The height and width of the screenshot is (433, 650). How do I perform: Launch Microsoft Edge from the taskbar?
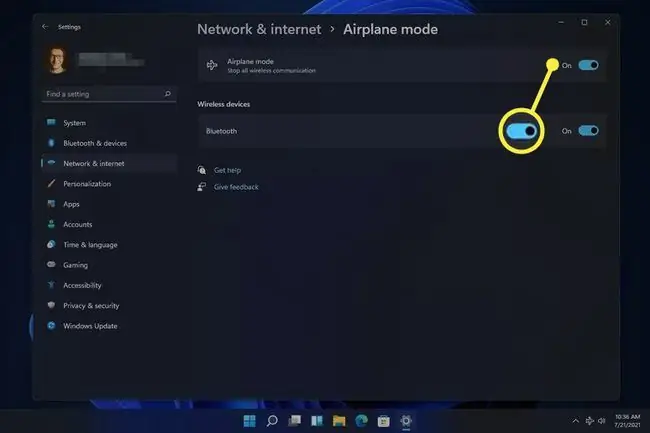(361, 421)
